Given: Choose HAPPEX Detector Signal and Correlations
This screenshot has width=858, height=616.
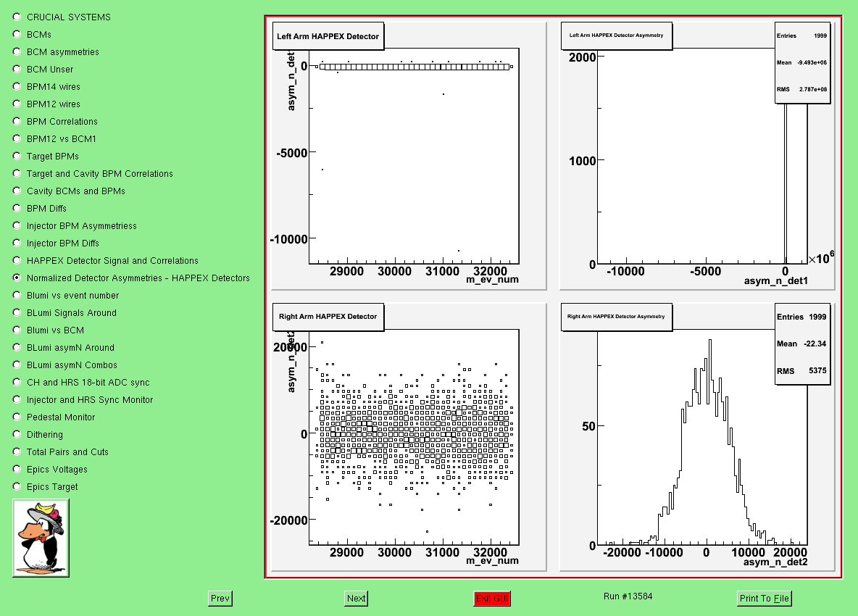Looking at the screenshot, I should click(x=17, y=260).
